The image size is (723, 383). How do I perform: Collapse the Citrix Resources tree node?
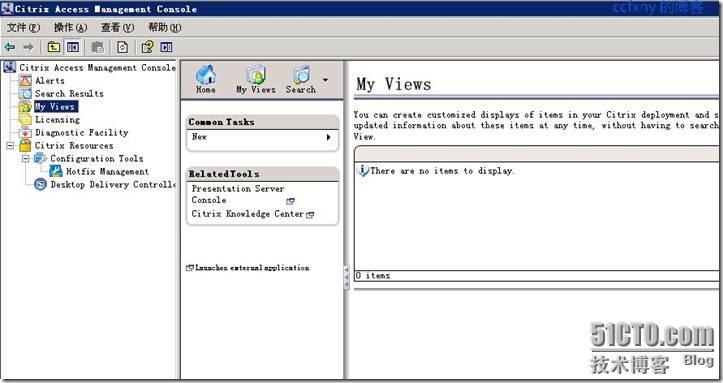[10, 146]
